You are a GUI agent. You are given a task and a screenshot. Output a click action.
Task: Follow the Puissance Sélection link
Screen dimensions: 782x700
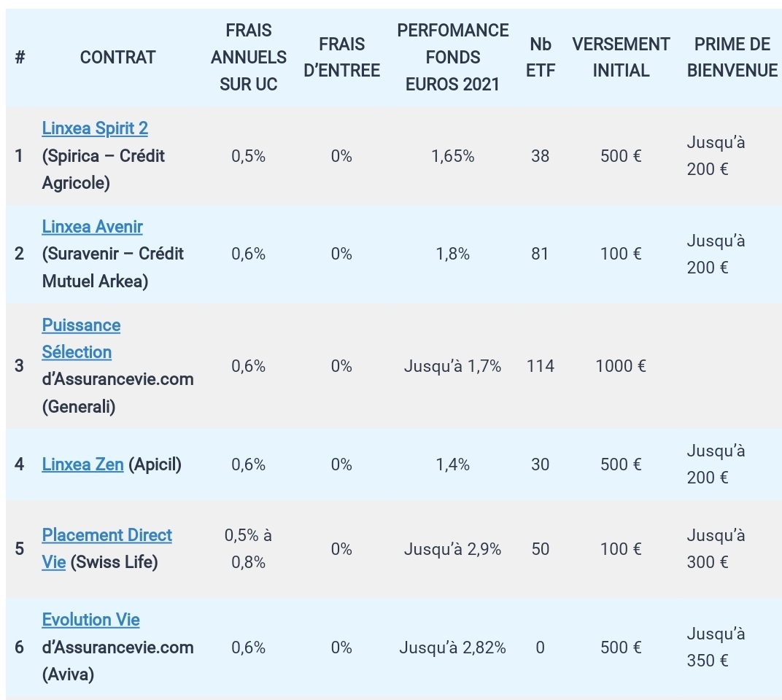[x=81, y=325]
